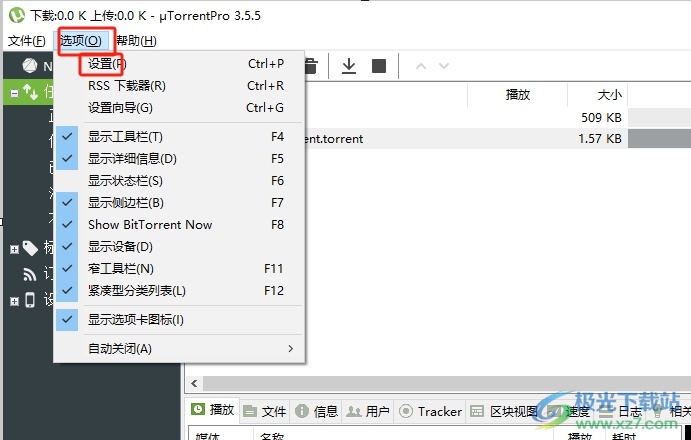Switch to the 区块视图 detail tab

[504, 411]
